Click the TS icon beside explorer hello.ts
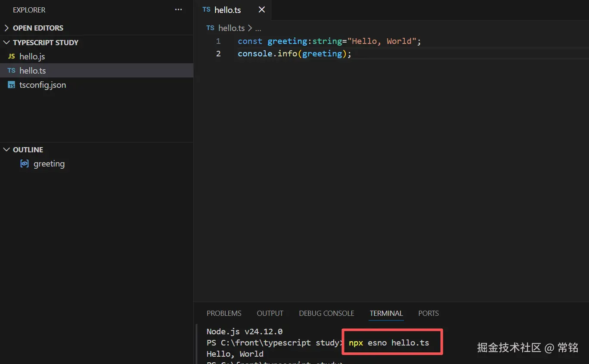Viewport: 589px width, 364px height. [x=12, y=71]
